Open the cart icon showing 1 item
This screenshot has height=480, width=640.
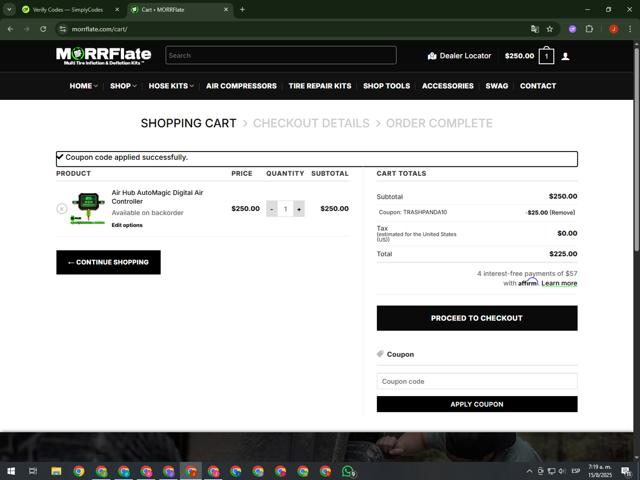546,56
